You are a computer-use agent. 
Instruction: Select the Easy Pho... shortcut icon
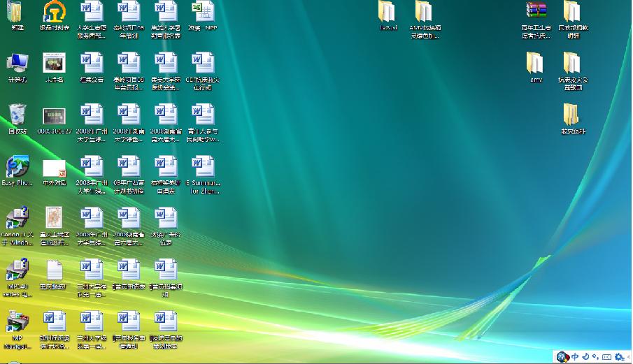(17, 166)
